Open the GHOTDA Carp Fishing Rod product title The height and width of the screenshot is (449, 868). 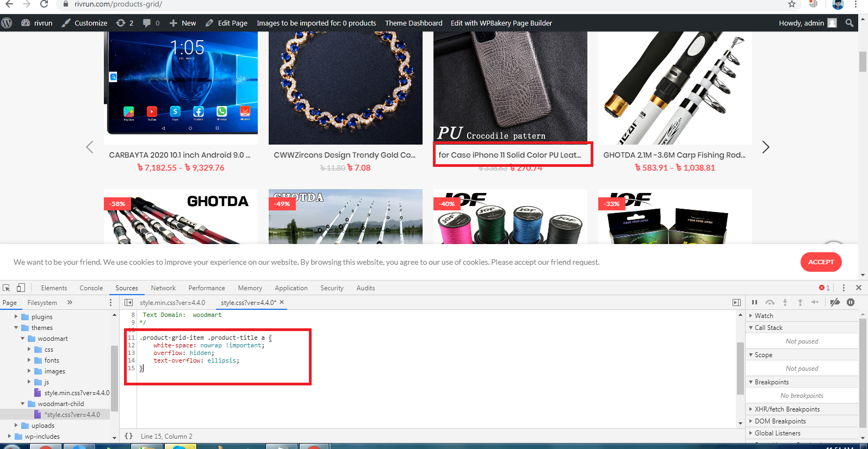[x=674, y=155]
